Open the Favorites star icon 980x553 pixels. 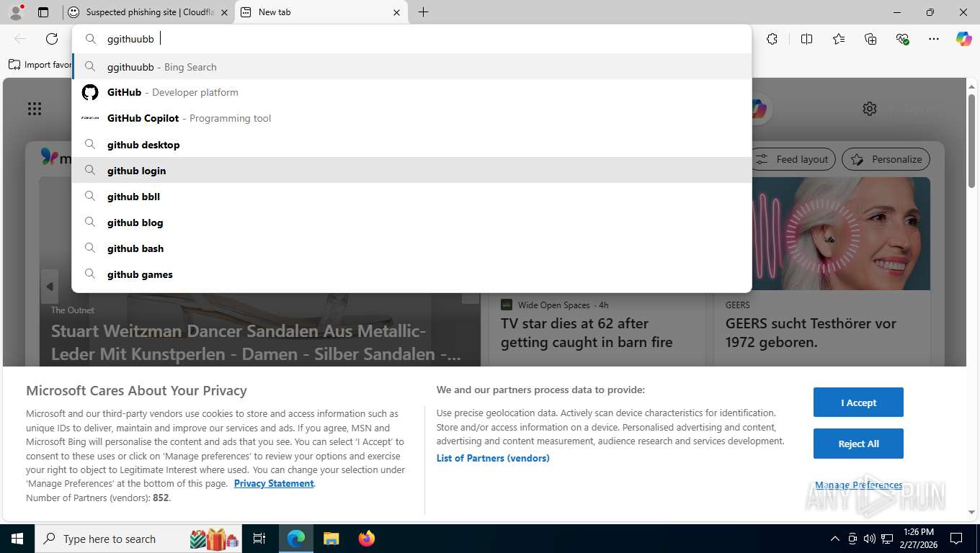[839, 39]
